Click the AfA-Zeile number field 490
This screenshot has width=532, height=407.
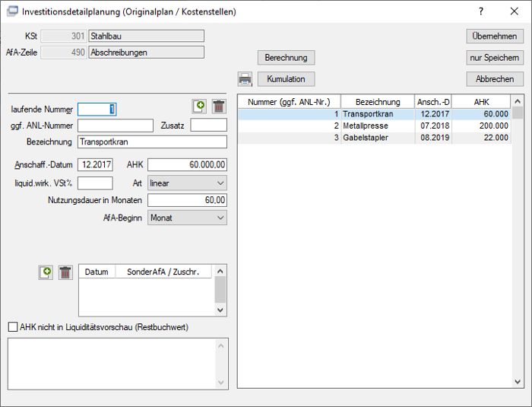pyautogui.click(x=64, y=52)
